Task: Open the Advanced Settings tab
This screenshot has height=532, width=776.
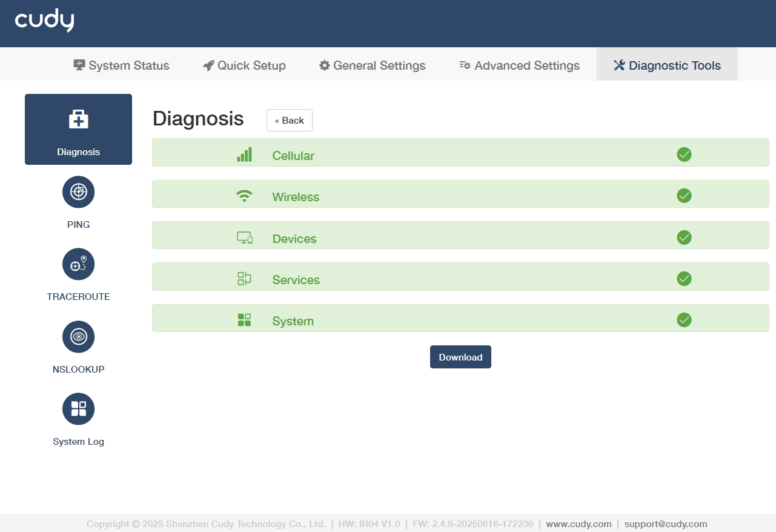Action: tap(519, 65)
